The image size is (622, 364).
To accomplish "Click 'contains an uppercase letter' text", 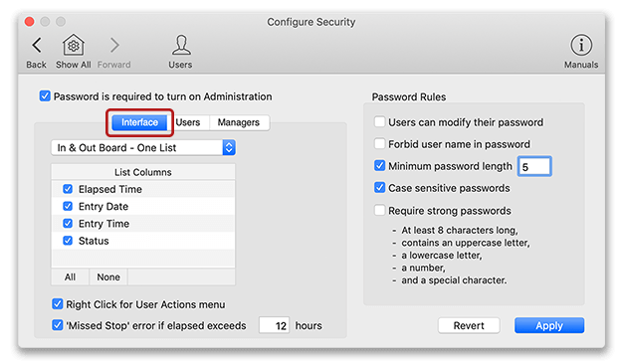I will click(x=466, y=243).
